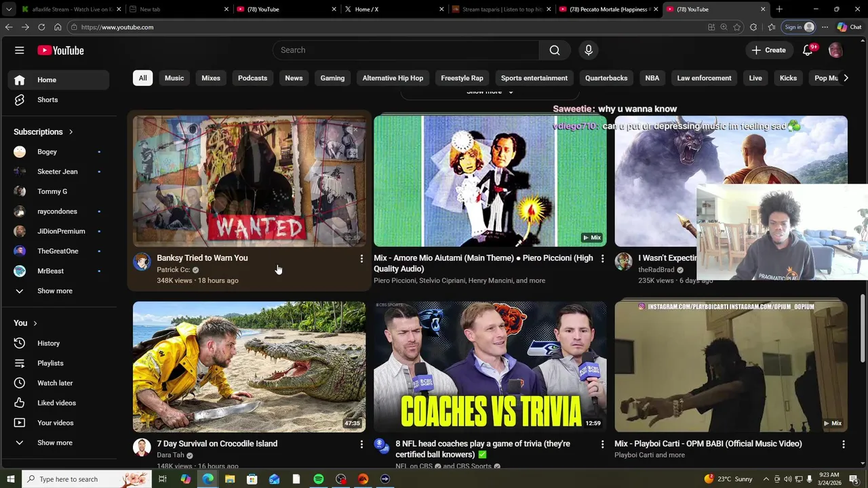This screenshot has height=488, width=868.
Task: Open Coaches vs Trivia video thumbnail
Action: click(490, 367)
